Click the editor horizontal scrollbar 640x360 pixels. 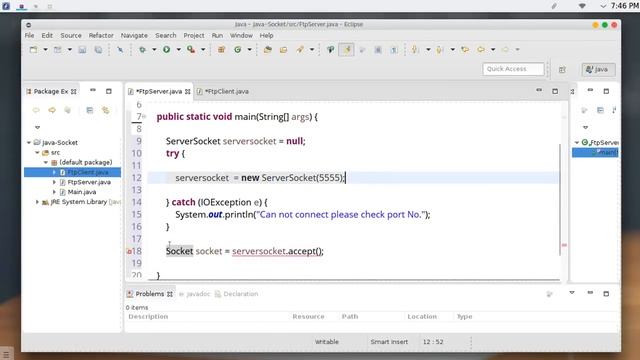click(354, 280)
